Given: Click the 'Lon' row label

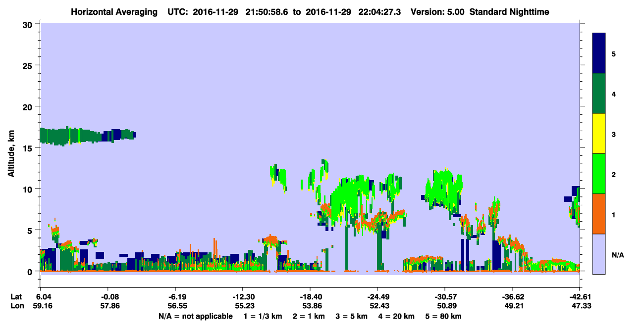Looking at the screenshot, I should [x=16, y=306].
